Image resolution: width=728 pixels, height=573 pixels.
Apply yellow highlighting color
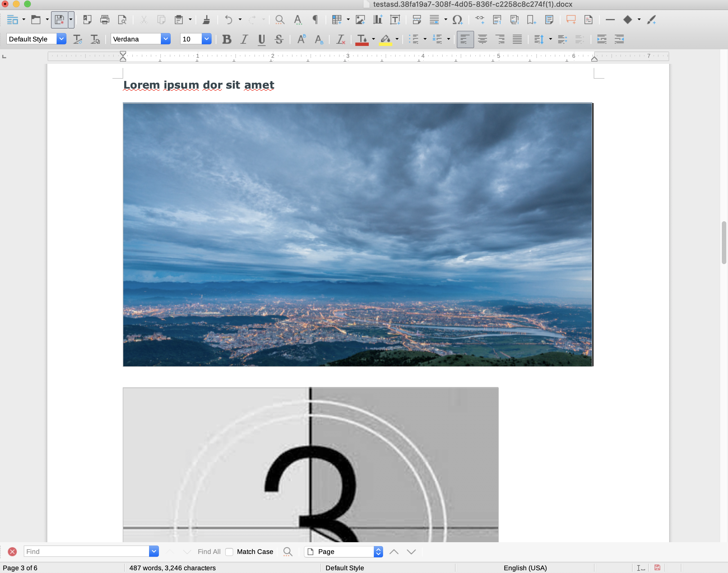point(386,39)
